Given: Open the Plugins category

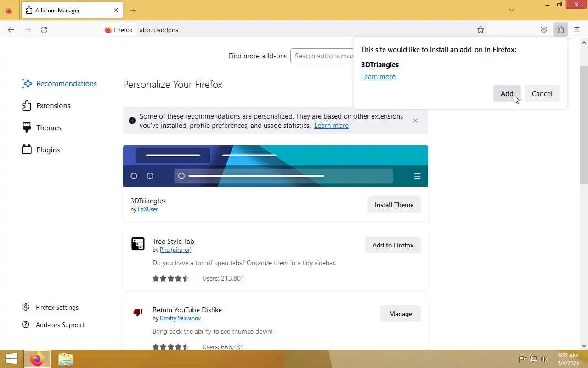Looking at the screenshot, I should pyautogui.click(x=41, y=149).
